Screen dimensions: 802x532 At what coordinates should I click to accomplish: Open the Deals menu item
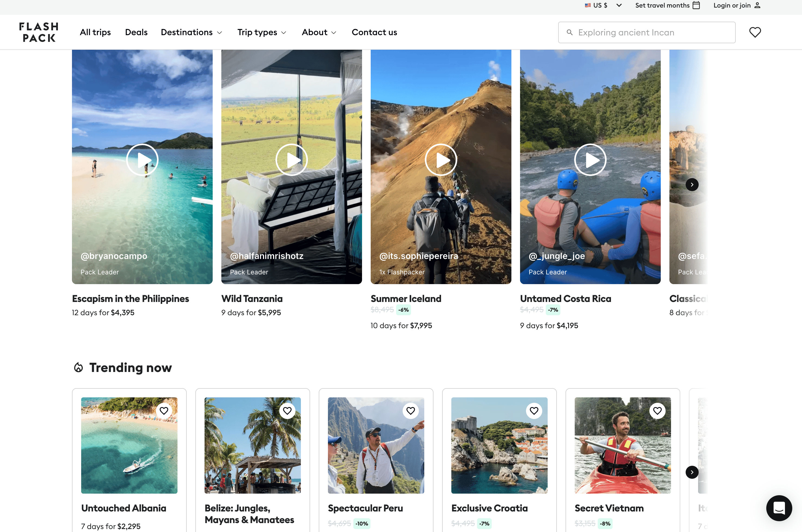[x=136, y=32]
